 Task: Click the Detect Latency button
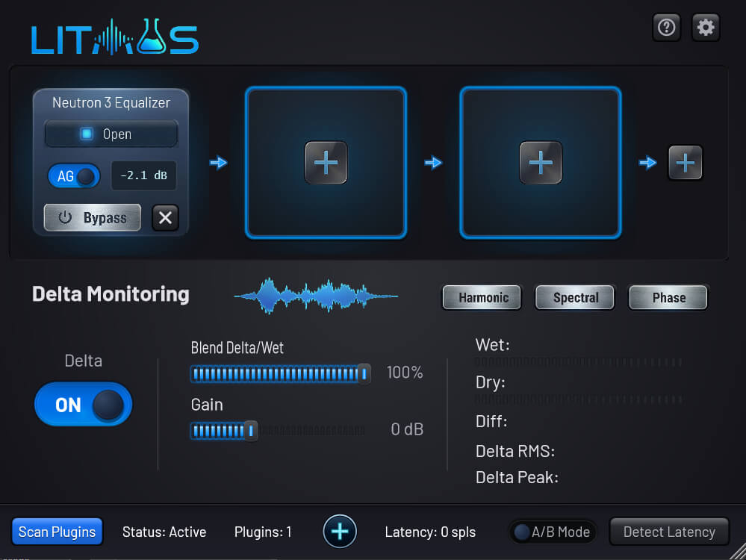coord(669,532)
